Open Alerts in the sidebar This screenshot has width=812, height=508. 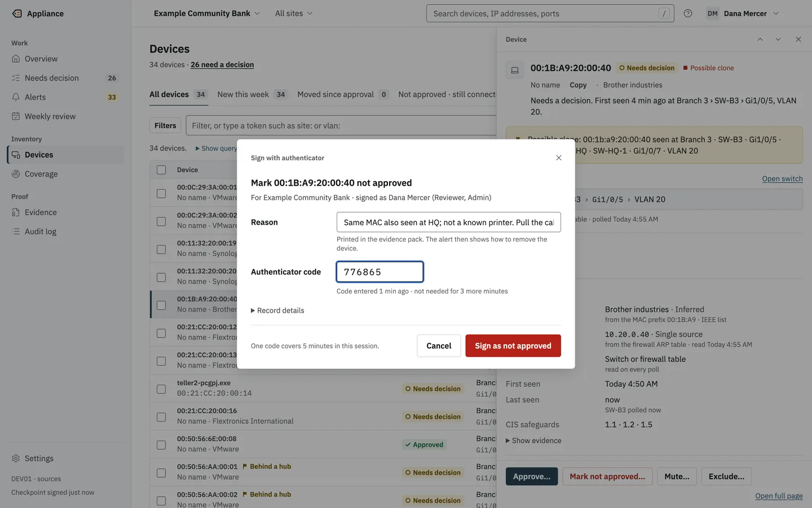(65, 97)
